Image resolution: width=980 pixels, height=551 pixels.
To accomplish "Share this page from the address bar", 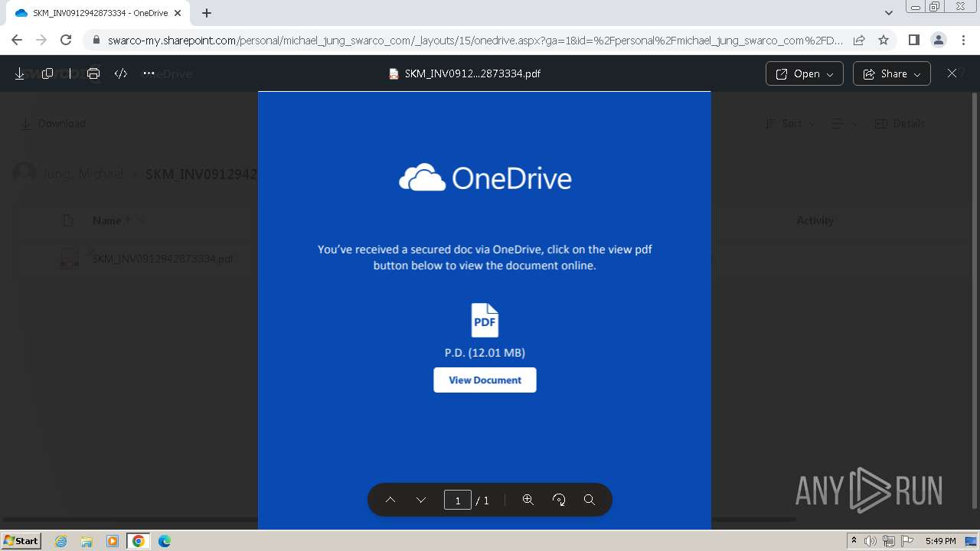I will [859, 40].
